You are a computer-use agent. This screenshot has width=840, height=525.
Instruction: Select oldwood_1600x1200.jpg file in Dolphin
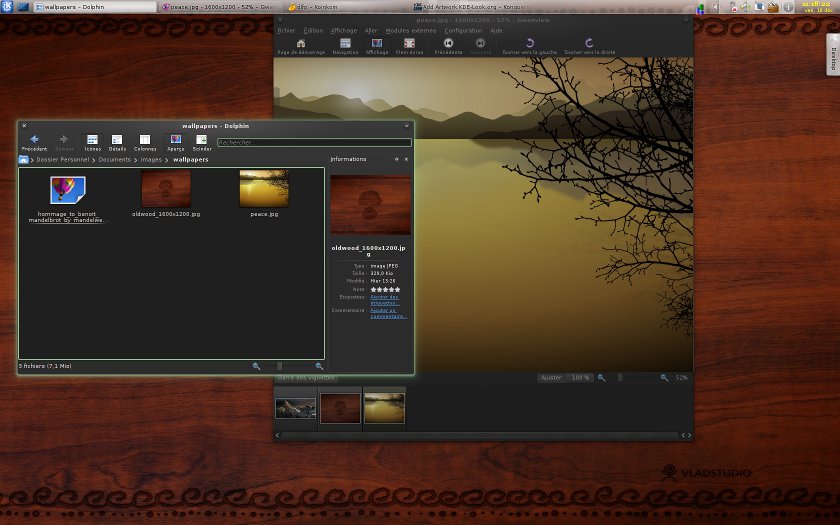pos(166,194)
